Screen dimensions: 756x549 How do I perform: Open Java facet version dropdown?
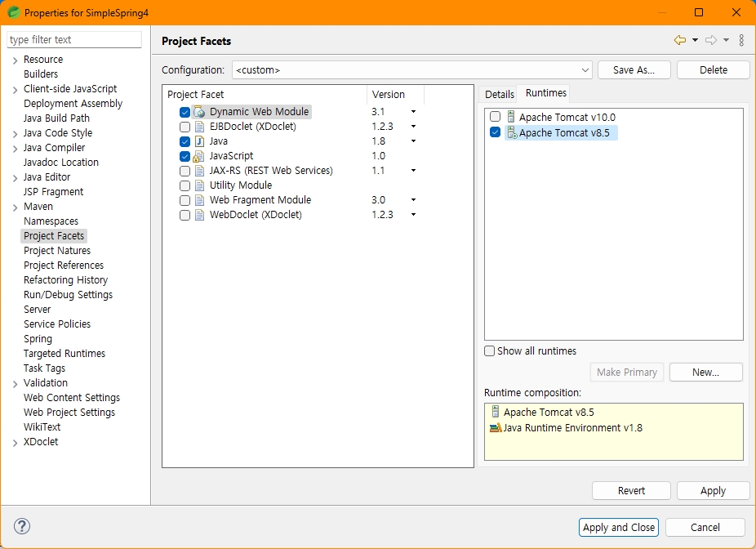(x=413, y=141)
